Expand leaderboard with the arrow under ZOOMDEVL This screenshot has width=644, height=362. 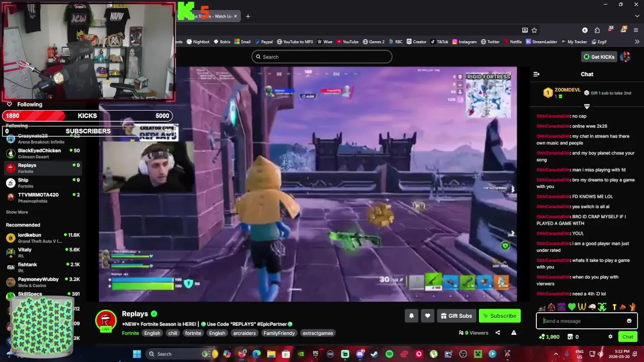point(587,106)
